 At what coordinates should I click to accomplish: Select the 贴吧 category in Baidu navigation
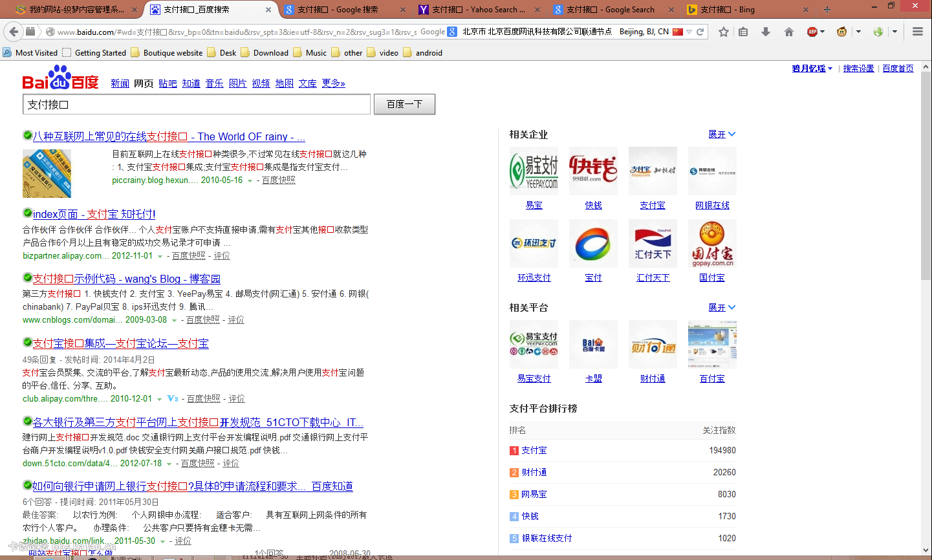[168, 83]
